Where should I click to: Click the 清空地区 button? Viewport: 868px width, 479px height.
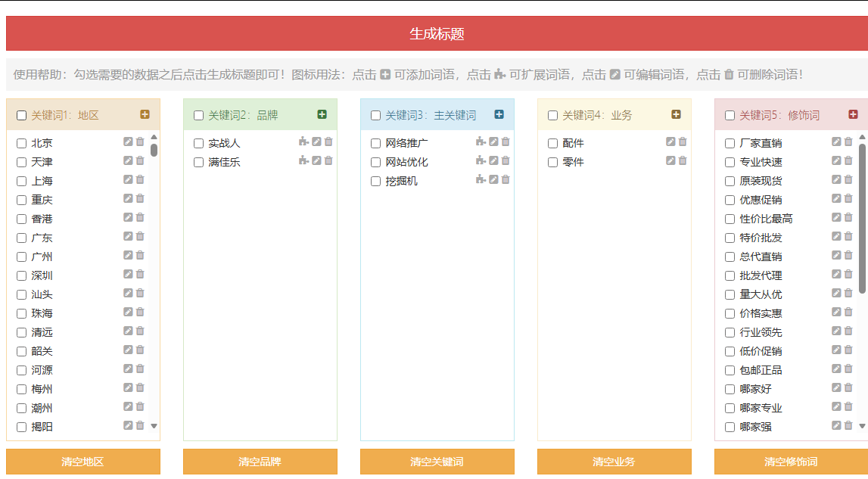click(x=83, y=462)
